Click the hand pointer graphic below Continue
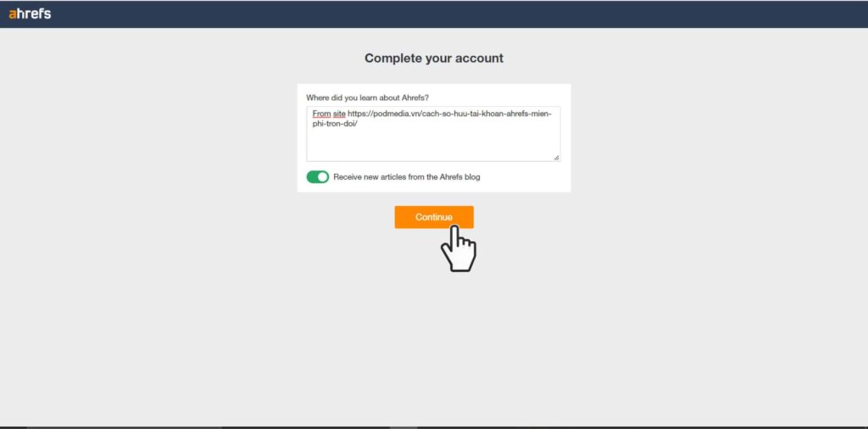Viewport: 868px width, 429px height. coord(459,248)
